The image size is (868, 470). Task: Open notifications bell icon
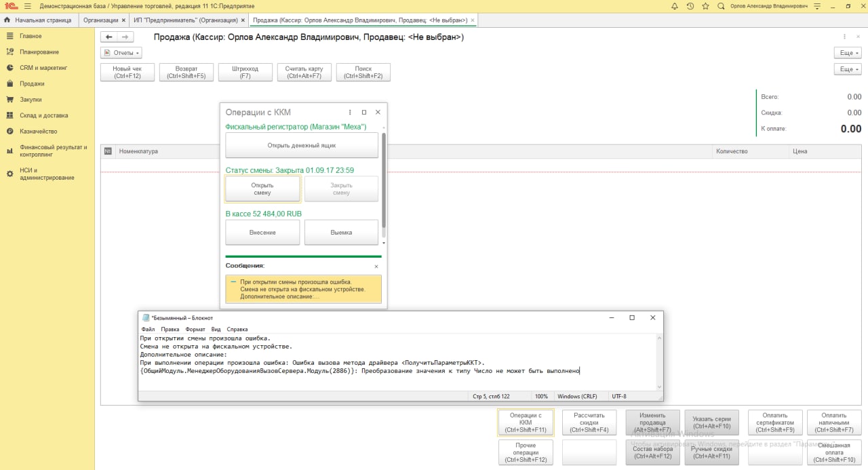point(674,5)
